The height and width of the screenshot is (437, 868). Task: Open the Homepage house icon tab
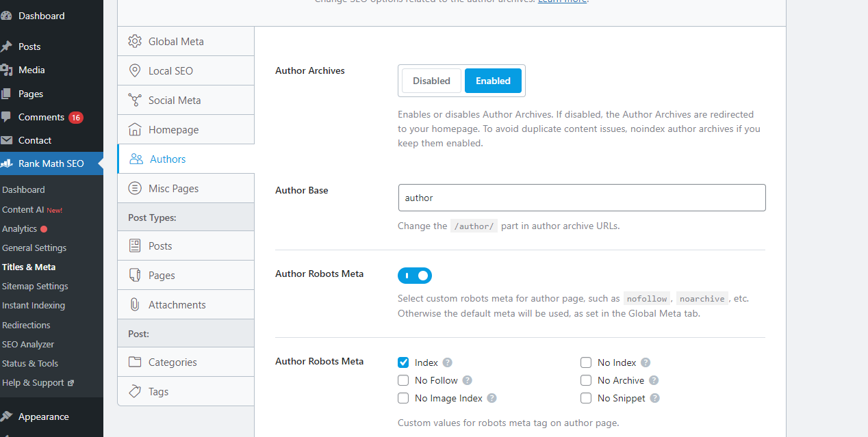point(135,130)
